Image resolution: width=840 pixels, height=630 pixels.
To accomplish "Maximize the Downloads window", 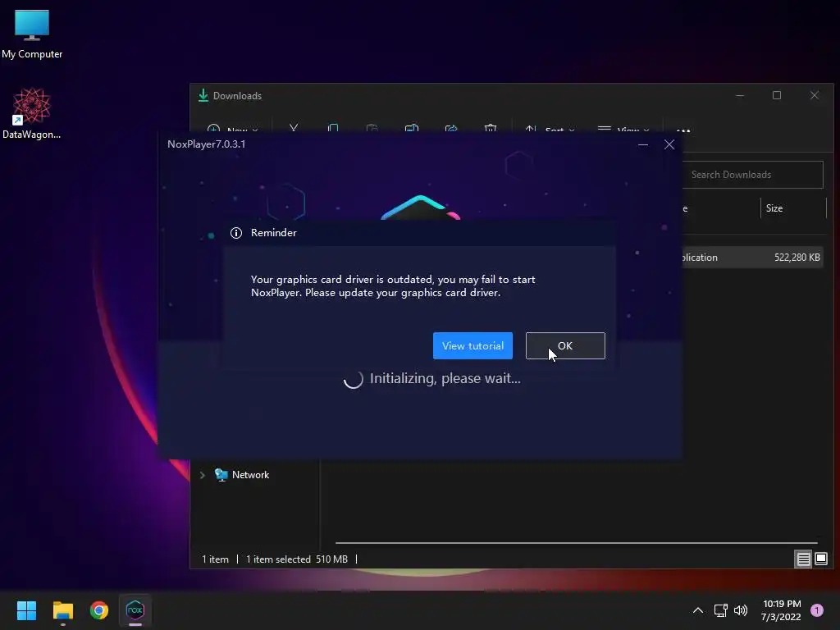I will click(777, 95).
